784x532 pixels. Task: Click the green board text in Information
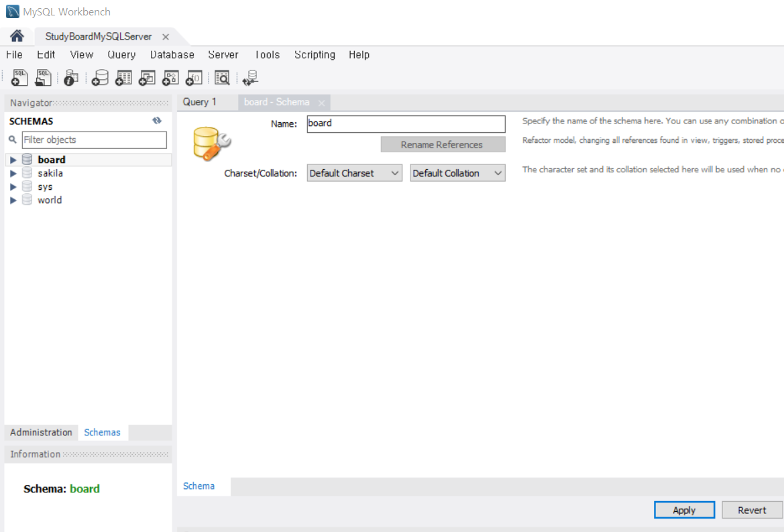(x=85, y=488)
